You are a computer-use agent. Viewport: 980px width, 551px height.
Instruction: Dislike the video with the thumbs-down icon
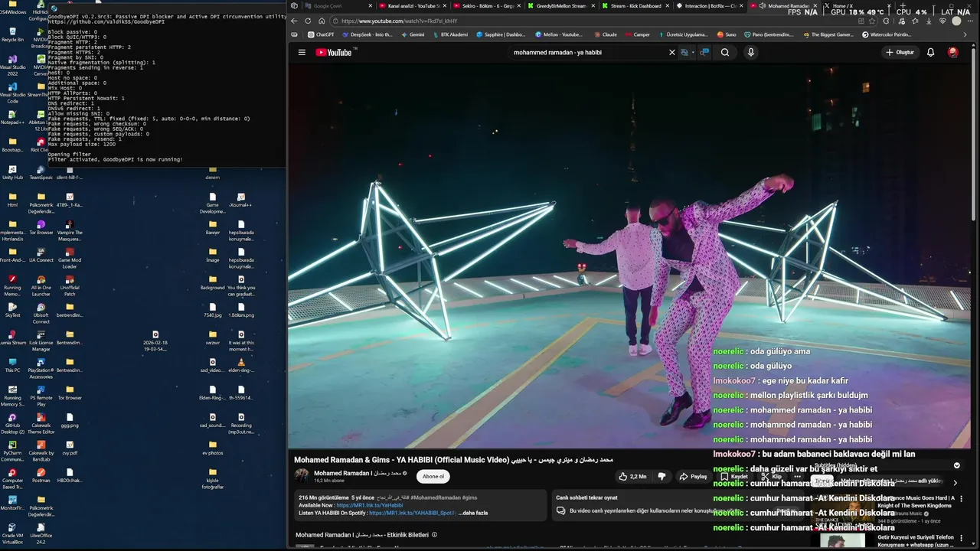coord(662,476)
